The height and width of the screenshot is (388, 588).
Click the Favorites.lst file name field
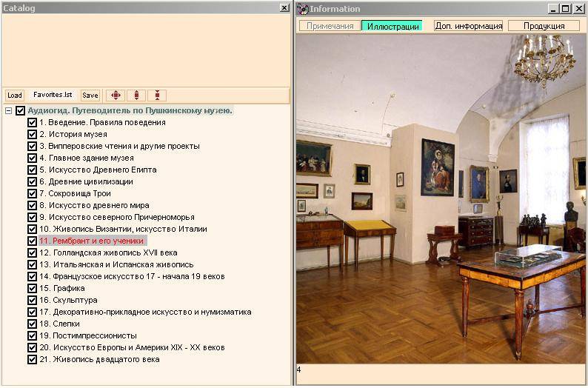click(53, 95)
